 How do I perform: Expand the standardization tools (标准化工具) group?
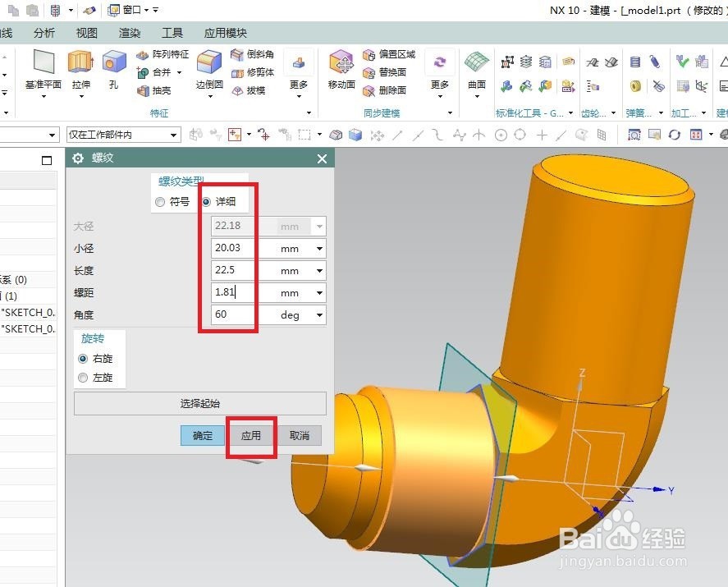pyautogui.click(x=570, y=112)
